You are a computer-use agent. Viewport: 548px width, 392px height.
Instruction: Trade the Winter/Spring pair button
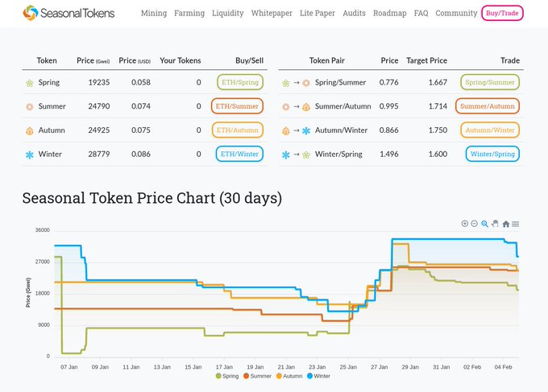click(x=492, y=154)
